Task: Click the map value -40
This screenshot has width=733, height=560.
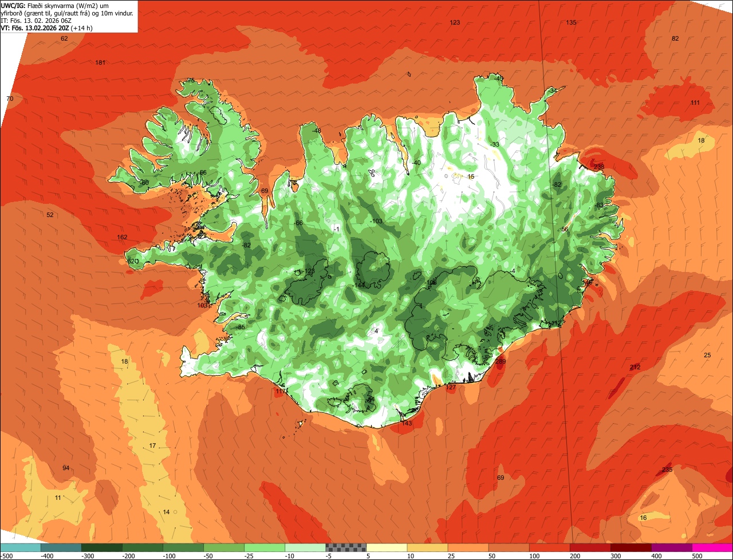Action: tap(416, 163)
